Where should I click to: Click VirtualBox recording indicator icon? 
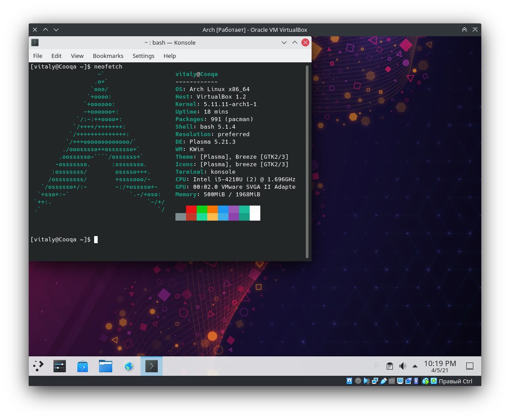(408, 381)
